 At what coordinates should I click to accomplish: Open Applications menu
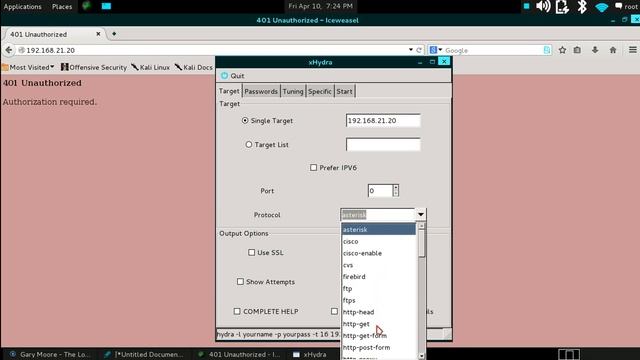pyautogui.click(x=22, y=7)
